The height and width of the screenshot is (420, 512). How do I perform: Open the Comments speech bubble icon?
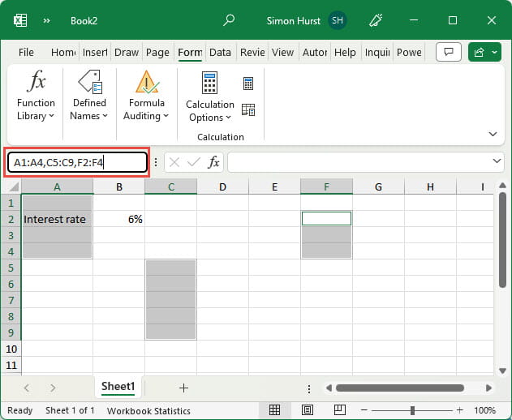pos(449,52)
